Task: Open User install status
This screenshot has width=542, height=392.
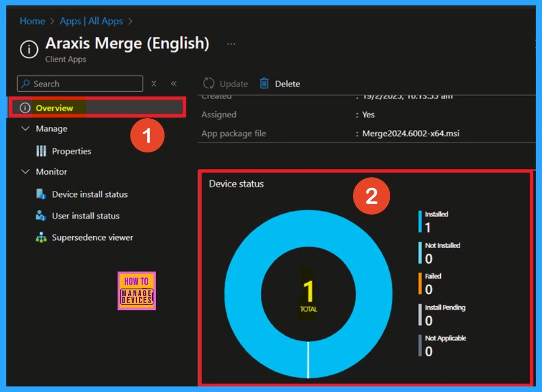Action: pyautogui.click(x=86, y=216)
